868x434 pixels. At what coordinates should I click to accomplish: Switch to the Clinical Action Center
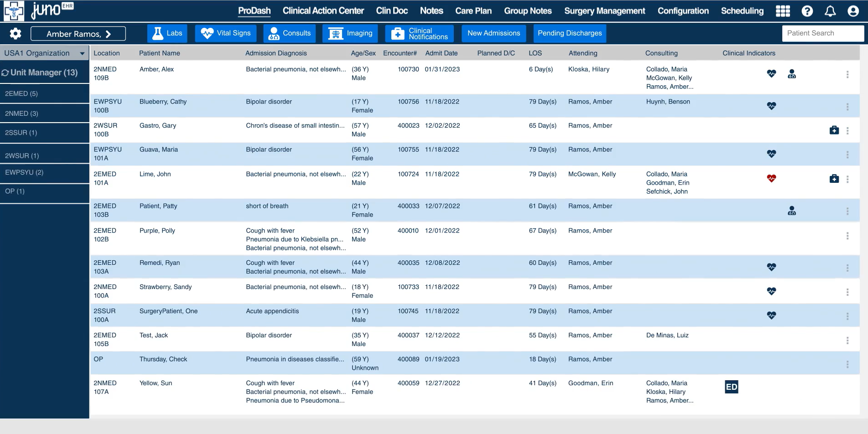coord(323,10)
